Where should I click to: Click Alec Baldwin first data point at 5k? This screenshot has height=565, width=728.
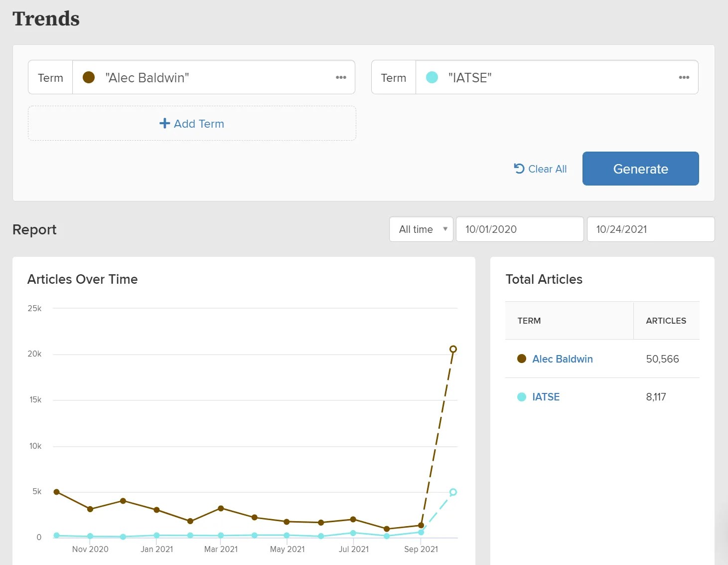point(57,492)
